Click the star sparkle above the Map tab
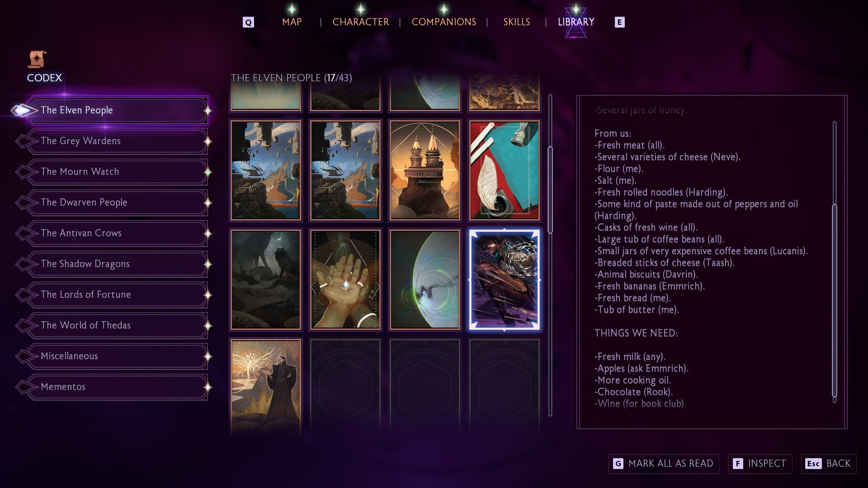868x488 pixels. pyautogui.click(x=292, y=9)
